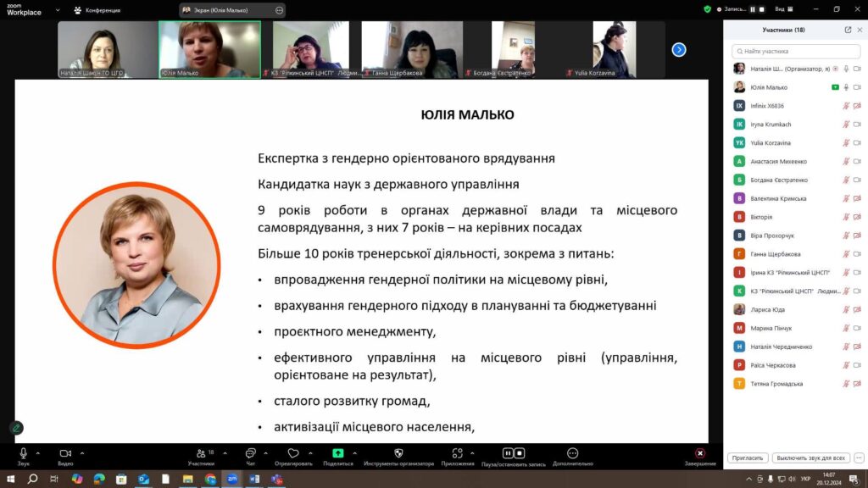Open the Конференция tab at top

(x=96, y=10)
